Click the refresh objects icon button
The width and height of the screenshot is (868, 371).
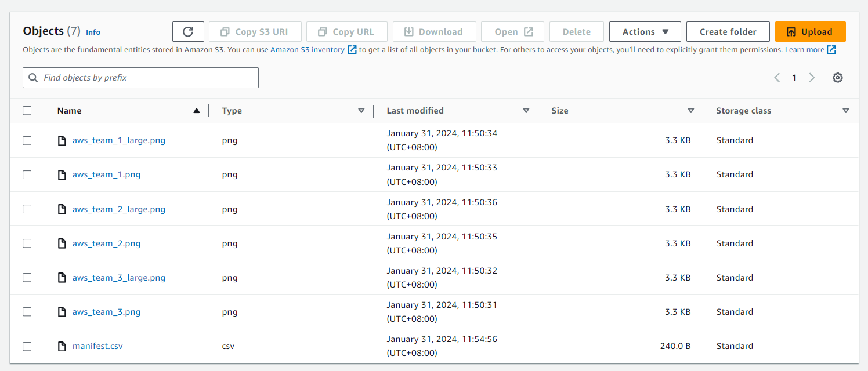(188, 32)
